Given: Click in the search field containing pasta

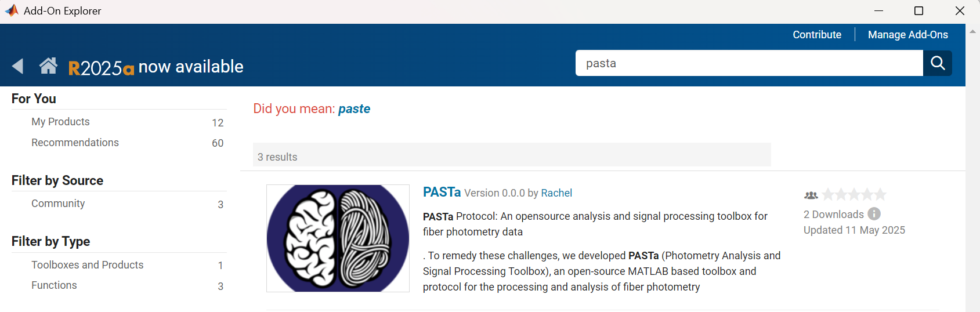Looking at the screenshot, I should (x=749, y=63).
